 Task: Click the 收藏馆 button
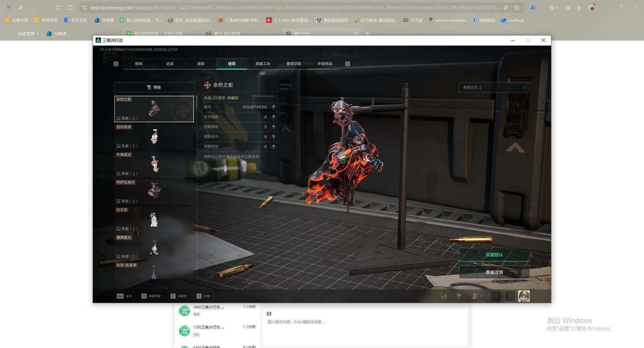(x=179, y=296)
